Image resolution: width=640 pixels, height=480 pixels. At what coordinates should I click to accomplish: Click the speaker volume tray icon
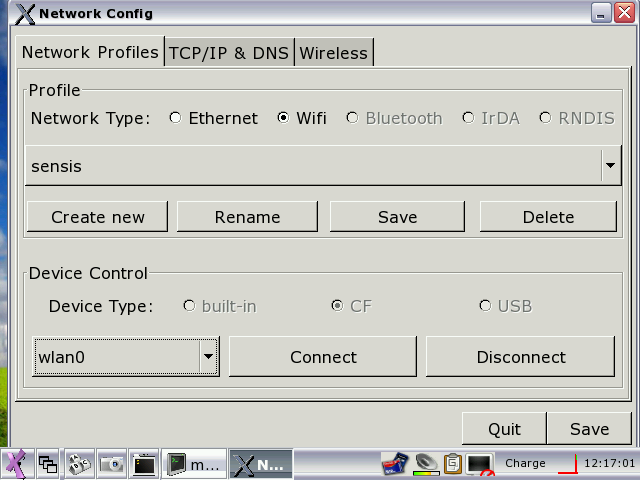[x=426, y=463]
